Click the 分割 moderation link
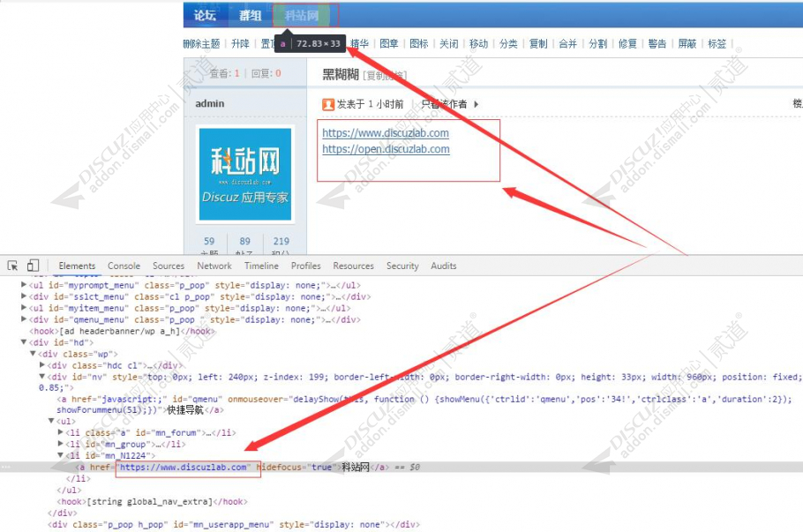This screenshot has height=532, width=803. pyautogui.click(x=597, y=44)
